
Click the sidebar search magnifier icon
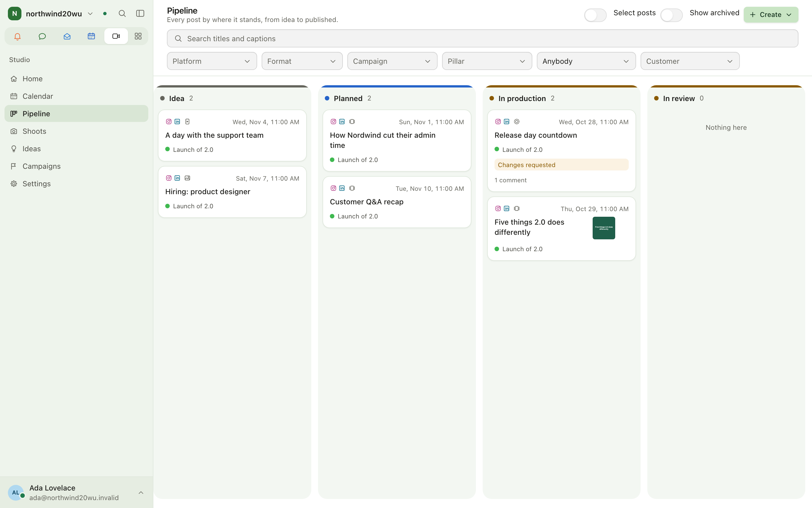pos(122,14)
